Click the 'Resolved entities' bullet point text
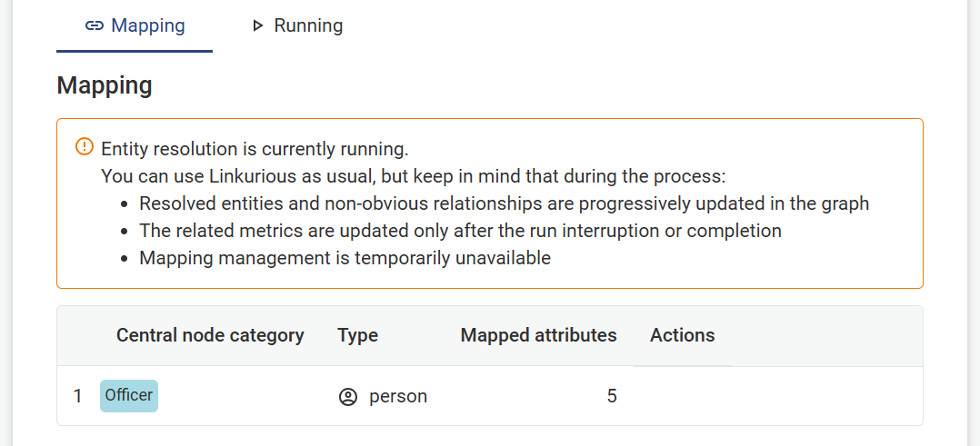This screenshot has height=446, width=980. click(505, 203)
